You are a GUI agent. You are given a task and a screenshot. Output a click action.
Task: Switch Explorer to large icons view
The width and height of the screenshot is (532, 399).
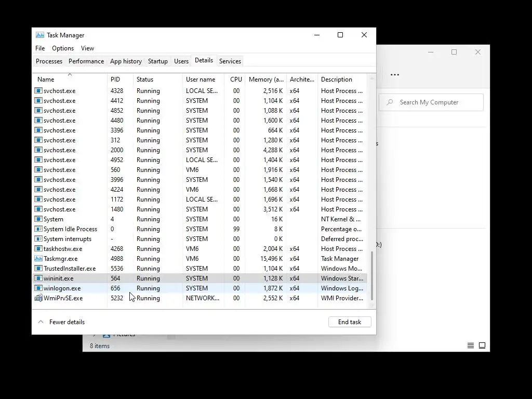coord(482,345)
